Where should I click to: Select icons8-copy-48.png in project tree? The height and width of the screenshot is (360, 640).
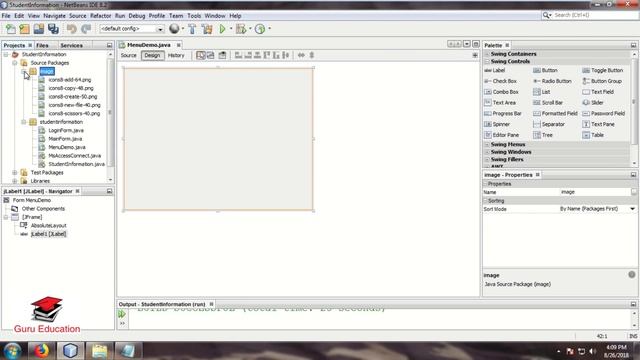tap(71, 88)
